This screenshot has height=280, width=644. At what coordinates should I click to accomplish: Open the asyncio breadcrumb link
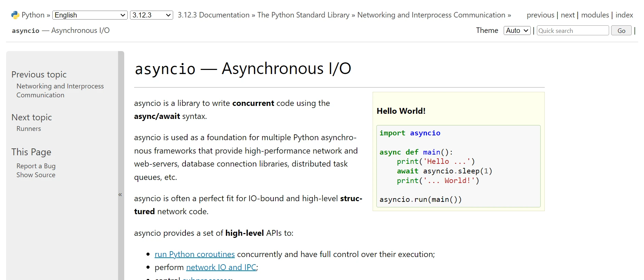coord(61,31)
